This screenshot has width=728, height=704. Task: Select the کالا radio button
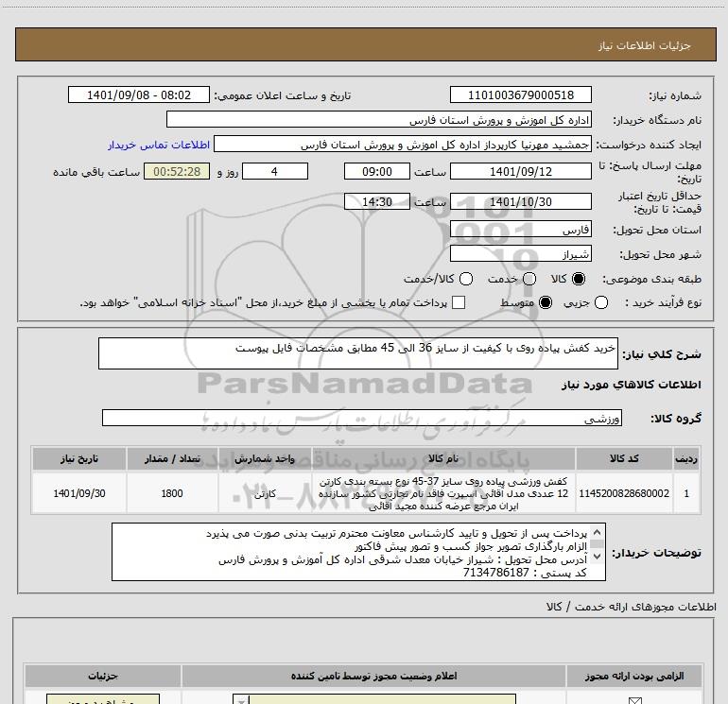579,279
